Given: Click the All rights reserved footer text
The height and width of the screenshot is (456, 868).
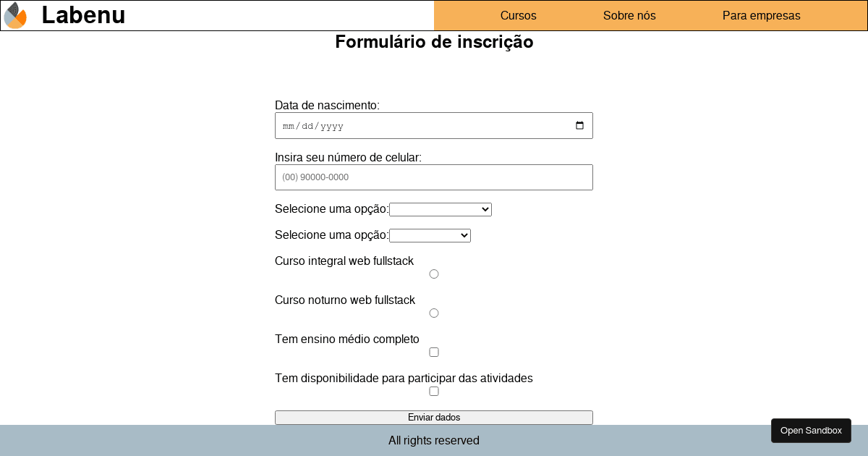Looking at the screenshot, I should 434,440.
